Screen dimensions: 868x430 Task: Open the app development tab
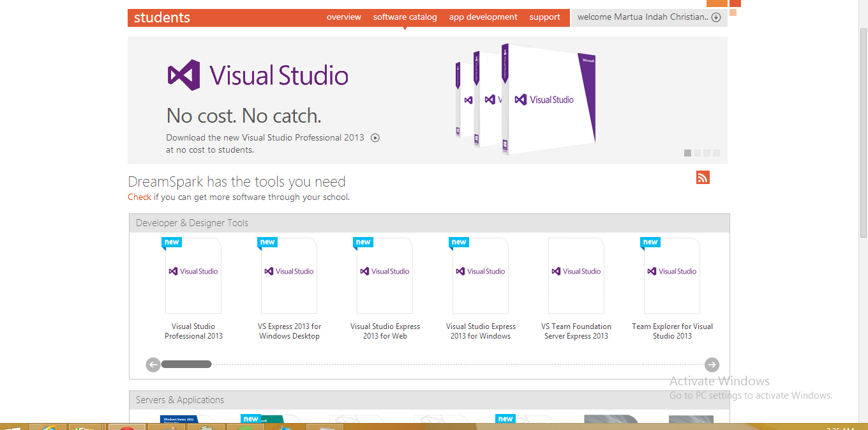point(483,17)
